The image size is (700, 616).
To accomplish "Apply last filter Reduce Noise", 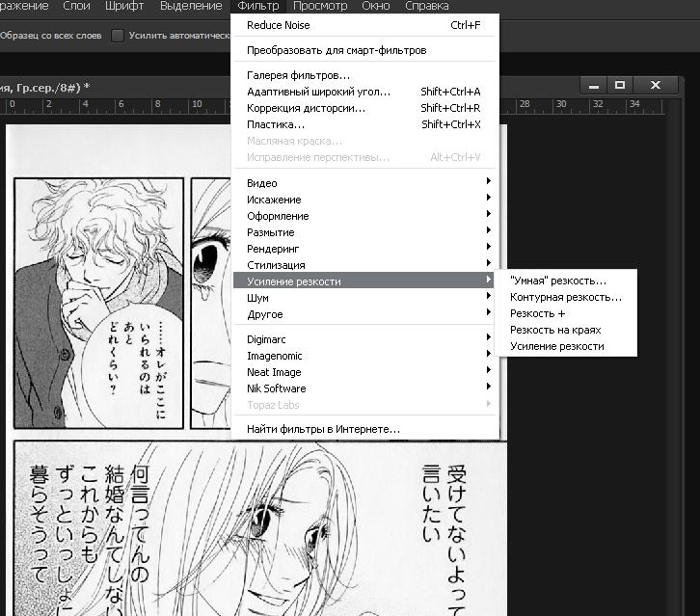I will [x=363, y=25].
